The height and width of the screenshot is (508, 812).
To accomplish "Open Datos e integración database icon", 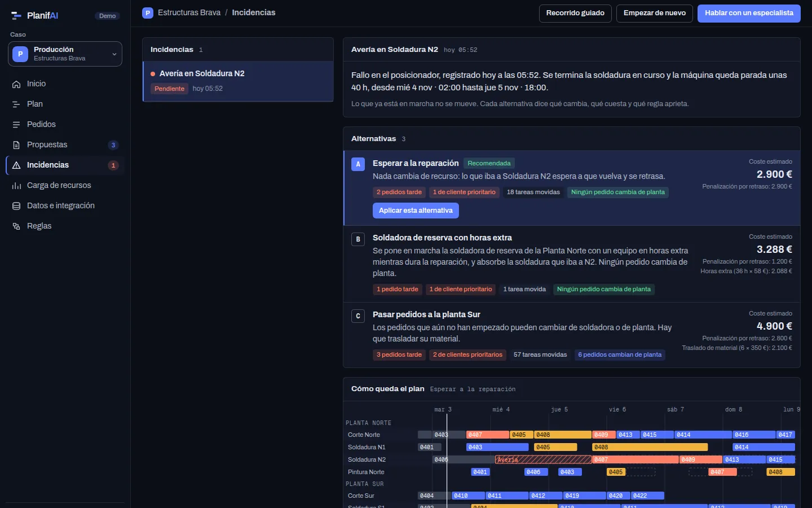I will pos(16,205).
